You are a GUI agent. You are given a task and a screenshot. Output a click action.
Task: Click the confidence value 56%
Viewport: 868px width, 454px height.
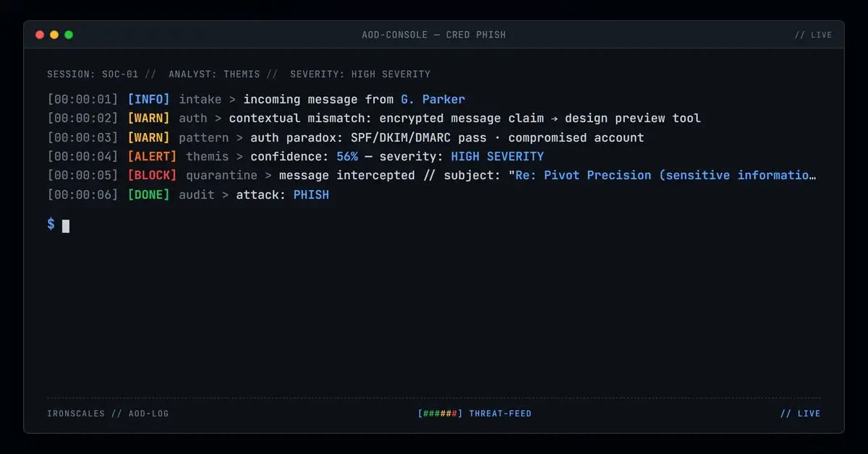point(347,156)
